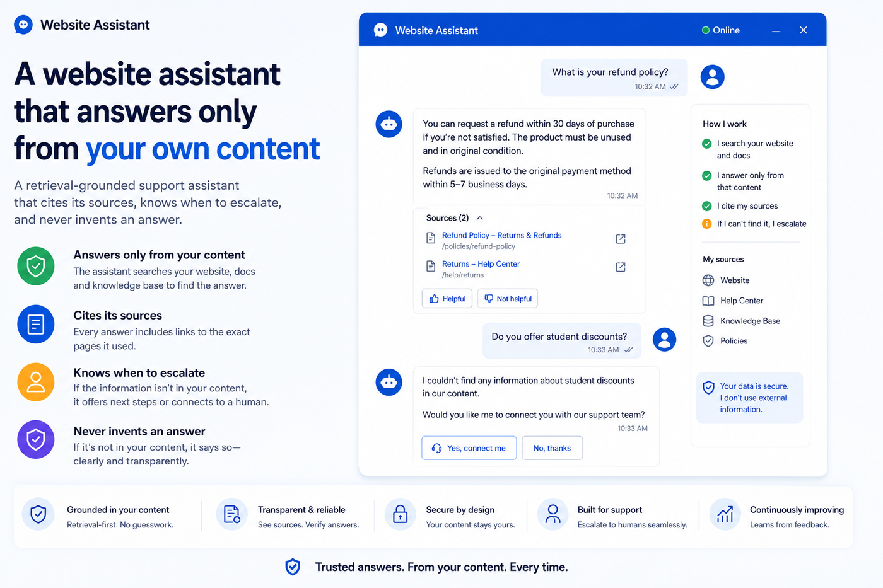This screenshot has height=588, width=883.
Task: Click Yes, connect me button
Action: 469,448
